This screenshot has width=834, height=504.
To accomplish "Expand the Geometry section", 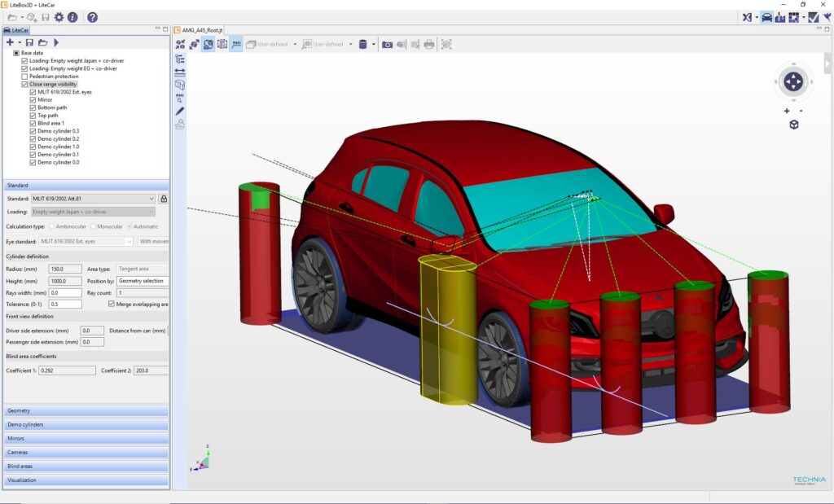I will [x=86, y=410].
